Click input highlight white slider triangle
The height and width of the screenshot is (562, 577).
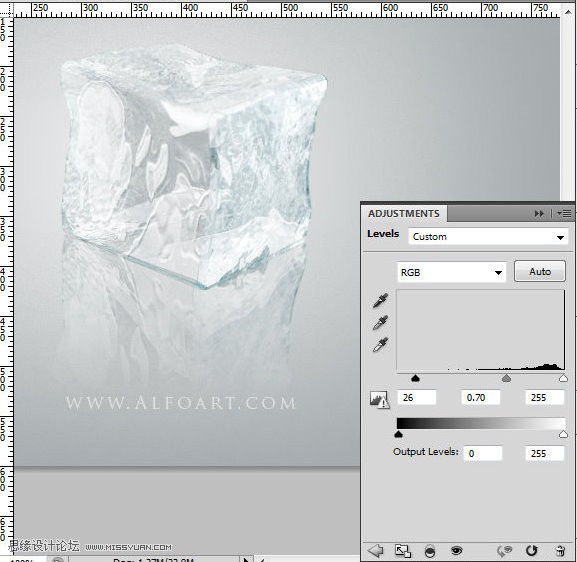(563, 378)
